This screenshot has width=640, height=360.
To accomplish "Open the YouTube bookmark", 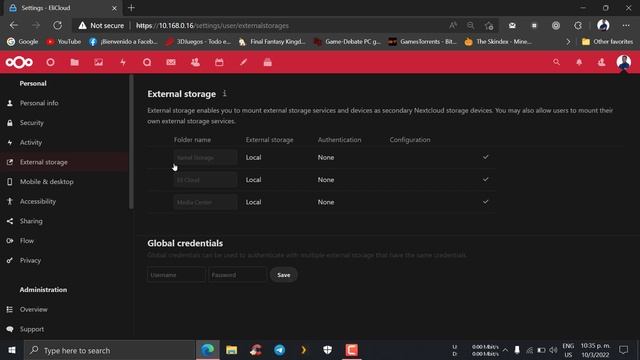I will pyautogui.click(x=63, y=42).
